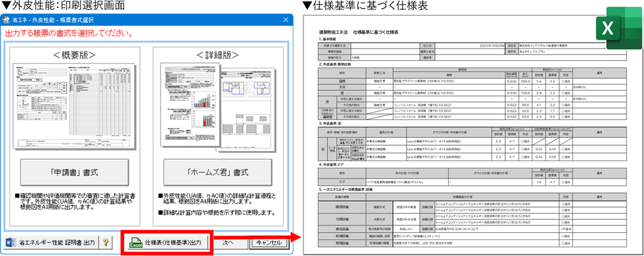Click heading 5. 一次エネルギー消費量基準:設備
The image size is (644, 256).
(x=347, y=190)
